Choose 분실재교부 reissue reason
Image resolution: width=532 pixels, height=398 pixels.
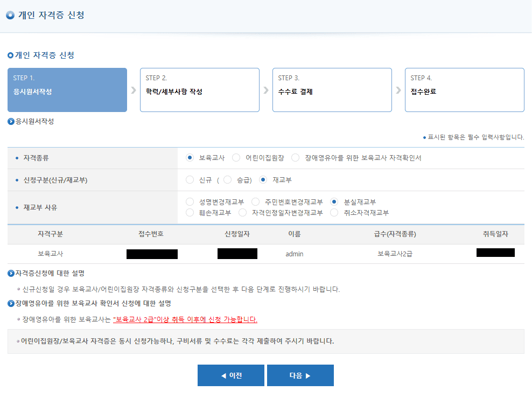click(x=334, y=202)
